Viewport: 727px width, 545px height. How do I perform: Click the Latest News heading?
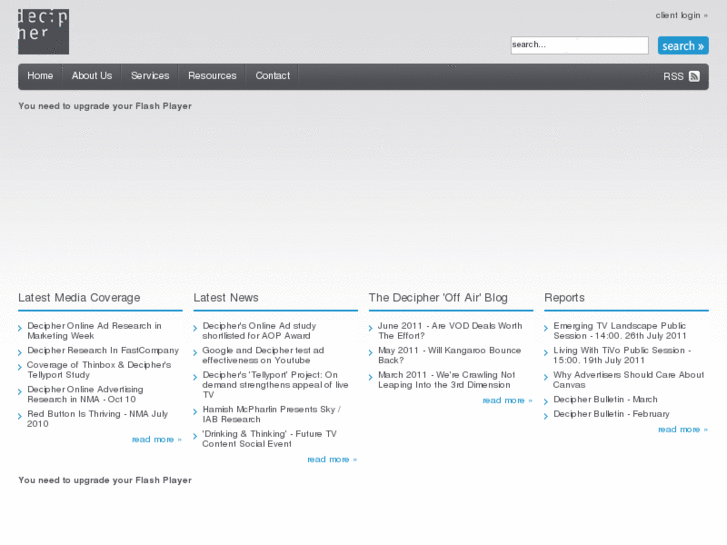[226, 298]
